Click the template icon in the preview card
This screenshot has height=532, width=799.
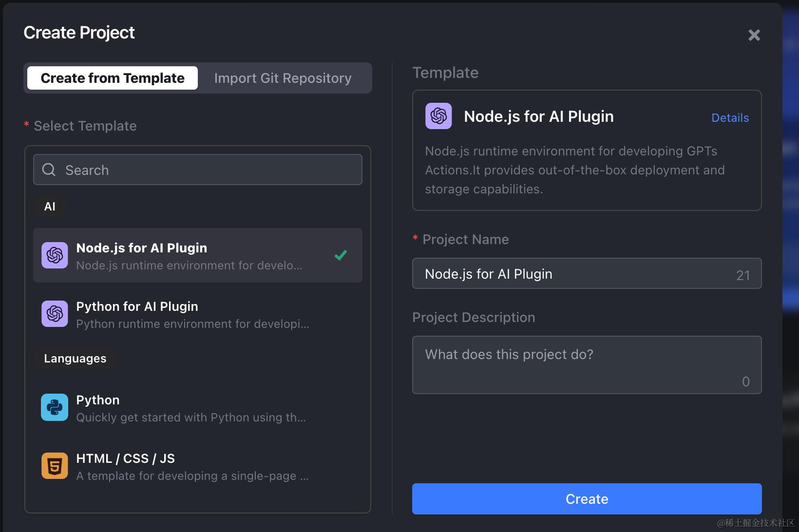438,116
